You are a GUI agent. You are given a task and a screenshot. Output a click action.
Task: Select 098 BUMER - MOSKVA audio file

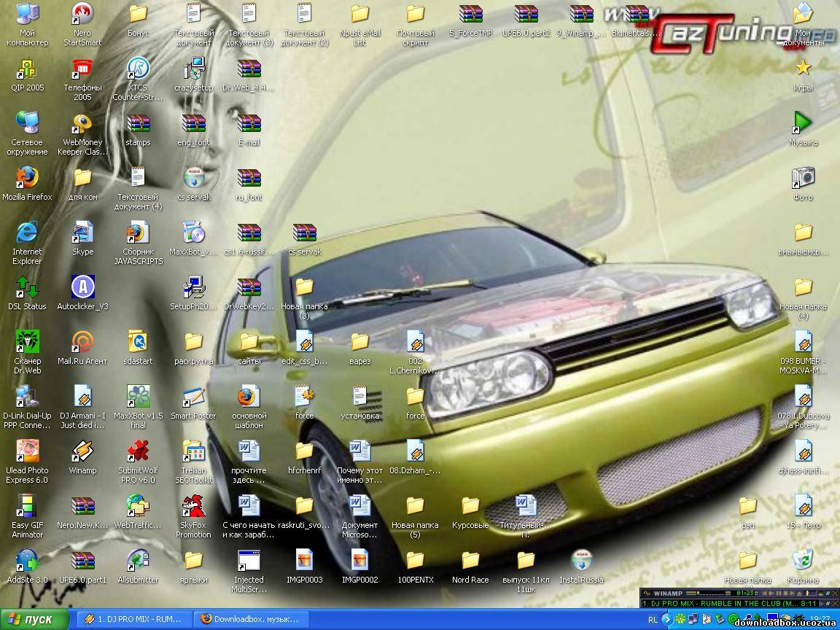tap(803, 352)
